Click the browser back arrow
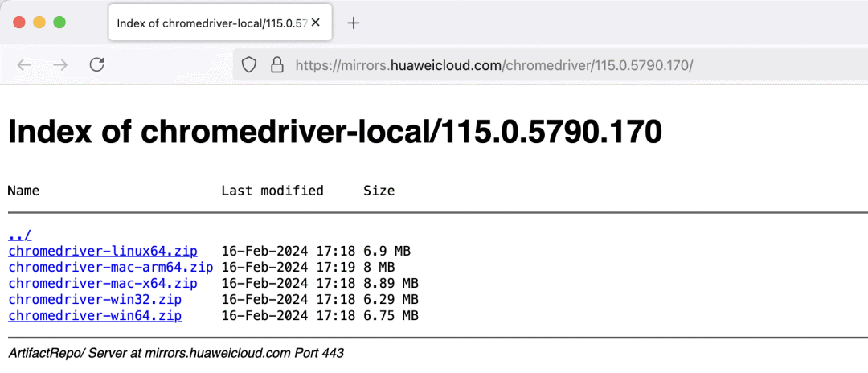This screenshot has height=373, width=868. (24, 65)
